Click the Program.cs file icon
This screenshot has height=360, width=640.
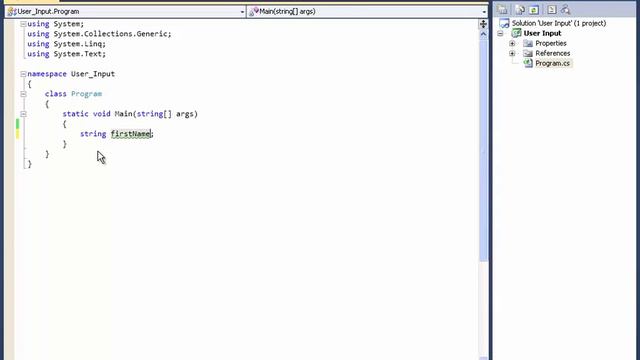click(528, 63)
